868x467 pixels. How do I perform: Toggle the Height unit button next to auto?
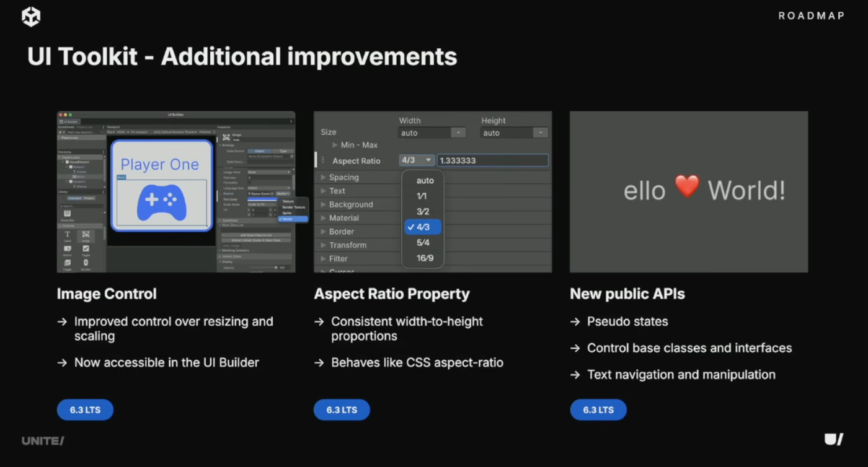coord(540,133)
